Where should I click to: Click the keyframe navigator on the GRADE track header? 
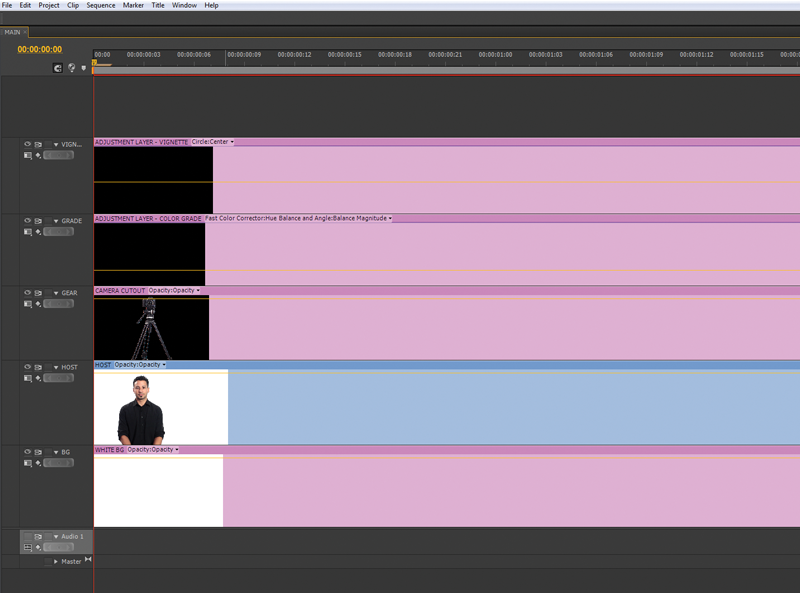(58, 232)
